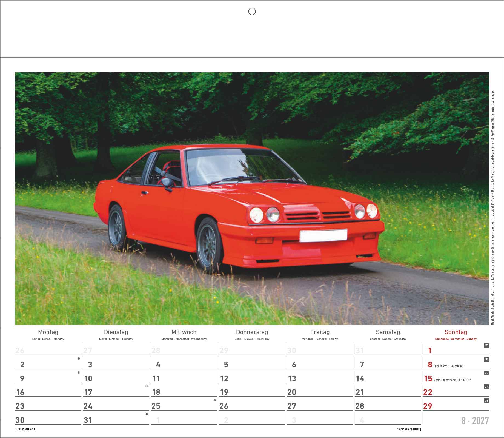Select Tuesday date 24
Viewport: 504px width, 438px height.
pos(88,406)
